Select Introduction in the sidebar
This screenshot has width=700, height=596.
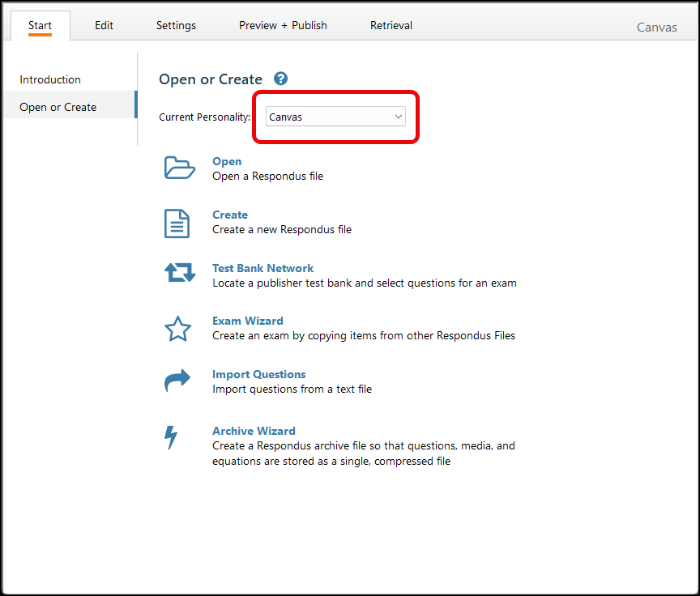pos(50,79)
